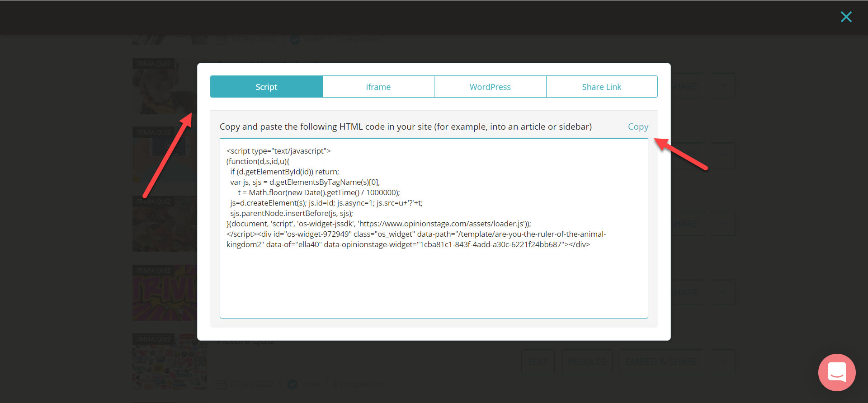
Task: Click the TRIVIA QUIZ badge on Picture Quiz thumbnail
Action: point(153,339)
